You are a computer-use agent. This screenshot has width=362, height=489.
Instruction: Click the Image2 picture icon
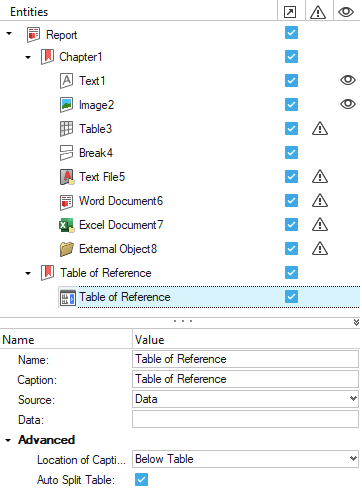(x=66, y=105)
